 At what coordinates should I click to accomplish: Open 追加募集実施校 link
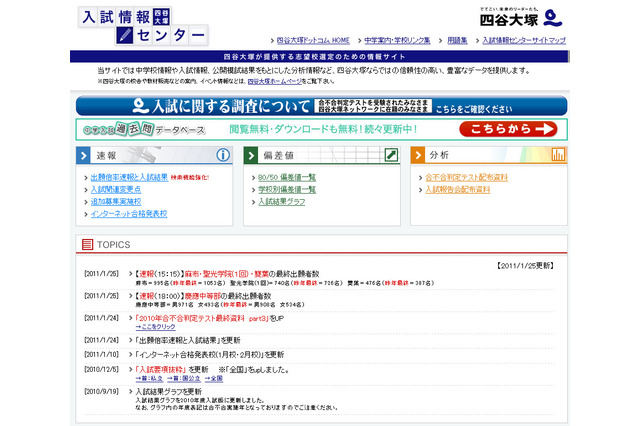pyautogui.click(x=116, y=202)
